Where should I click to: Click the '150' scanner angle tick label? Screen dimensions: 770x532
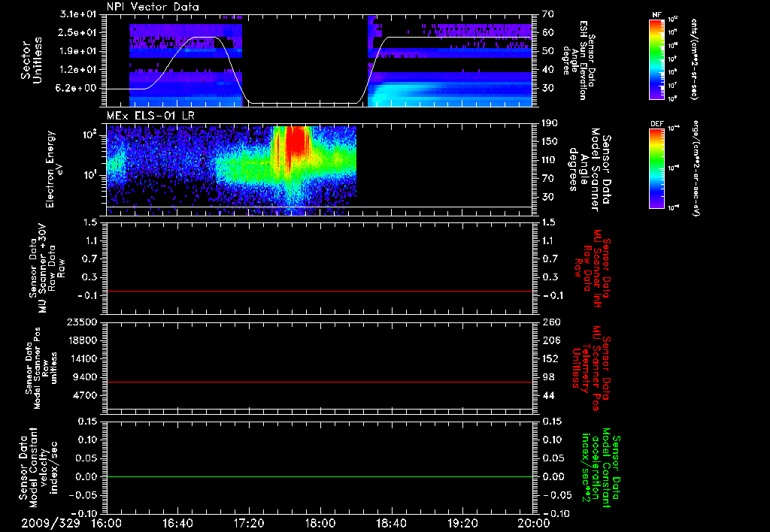click(x=550, y=142)
